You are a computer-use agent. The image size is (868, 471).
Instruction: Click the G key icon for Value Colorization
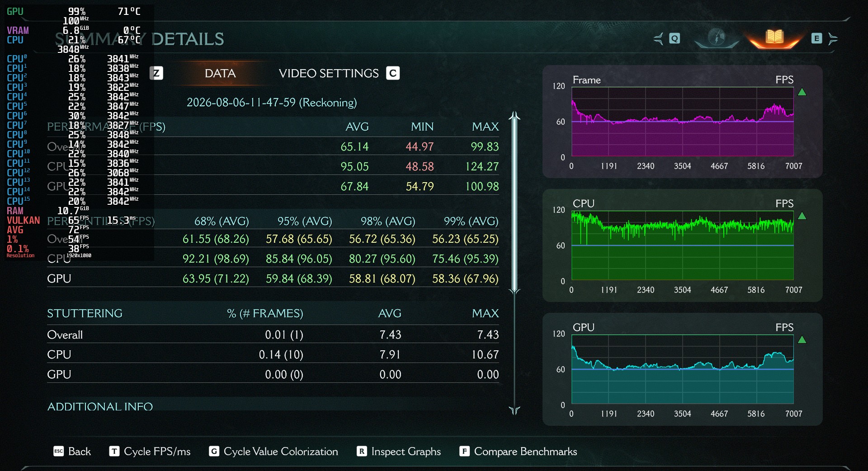[x=214, y=451]
